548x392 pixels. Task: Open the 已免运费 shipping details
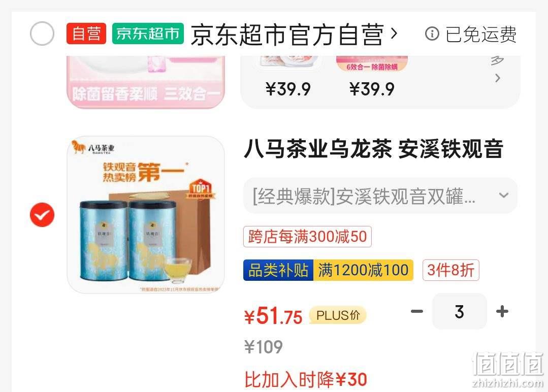coord(480,34)
